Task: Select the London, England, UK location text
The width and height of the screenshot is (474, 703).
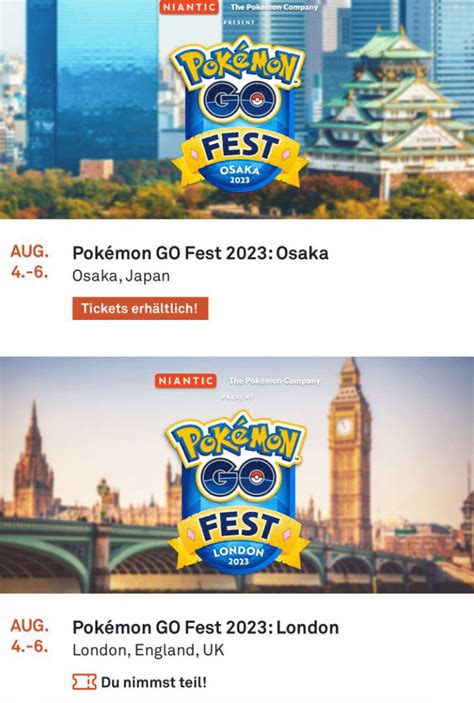Action: click(148, 650)
